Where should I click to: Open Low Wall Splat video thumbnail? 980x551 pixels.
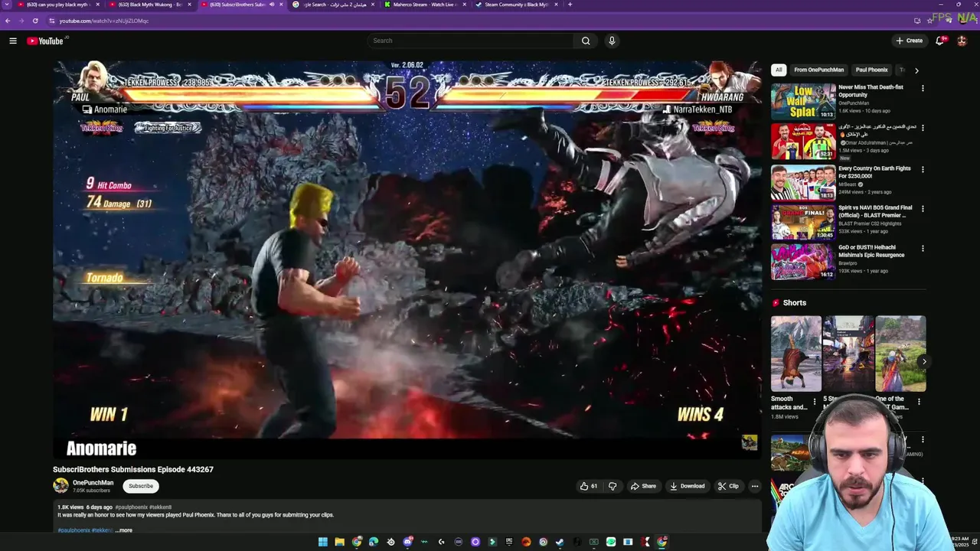(x=803, y=101)
